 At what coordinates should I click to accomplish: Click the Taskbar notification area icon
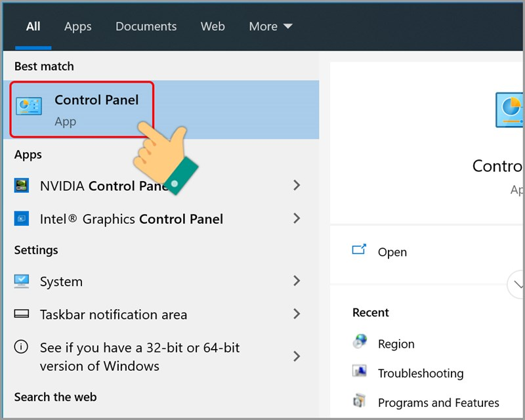coord(22,314)
